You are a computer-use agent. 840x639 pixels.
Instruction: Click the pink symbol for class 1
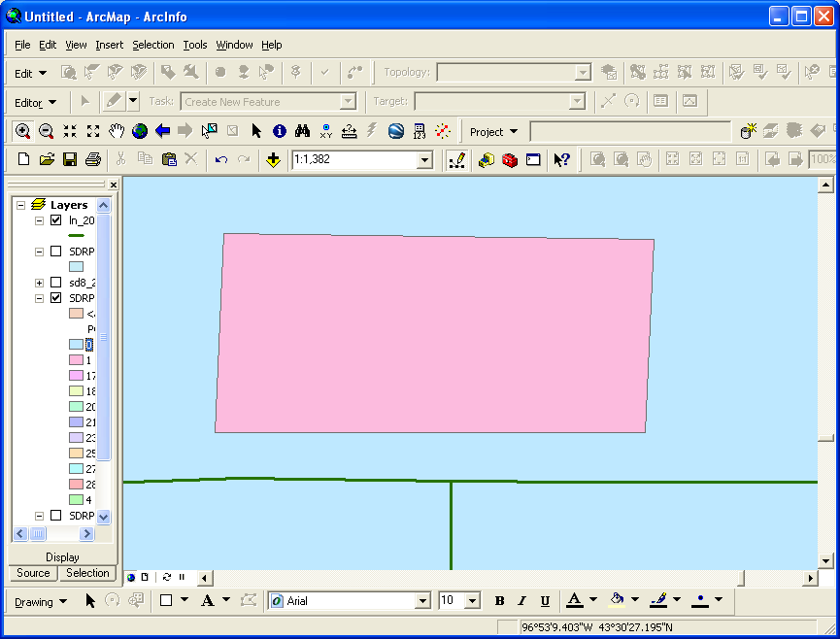pyautogui.click(x=76, y=359)
